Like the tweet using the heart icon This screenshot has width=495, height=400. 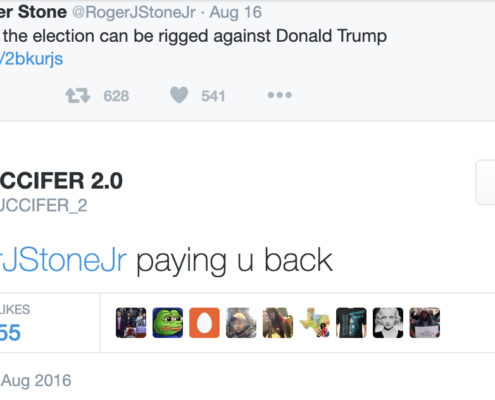point(179,95)
